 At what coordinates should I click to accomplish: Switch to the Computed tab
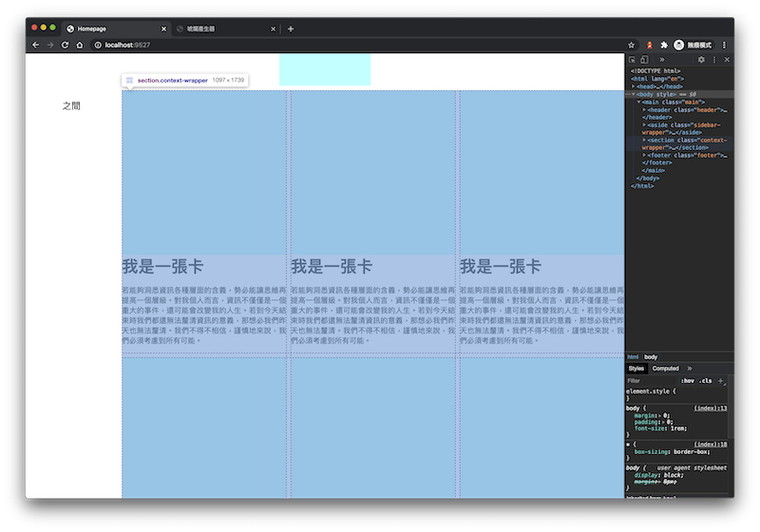(x=665, y=369)
